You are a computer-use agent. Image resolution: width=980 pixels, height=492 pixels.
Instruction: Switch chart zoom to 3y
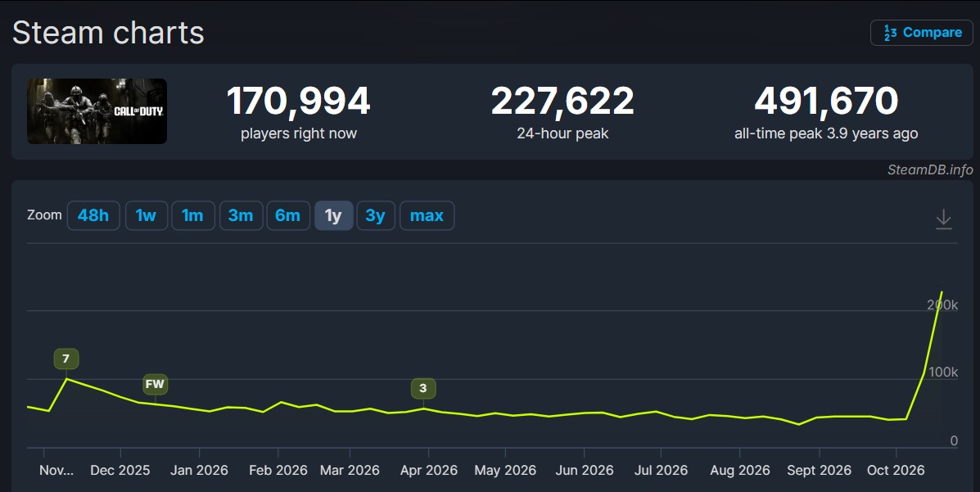[x=376, y=215]
